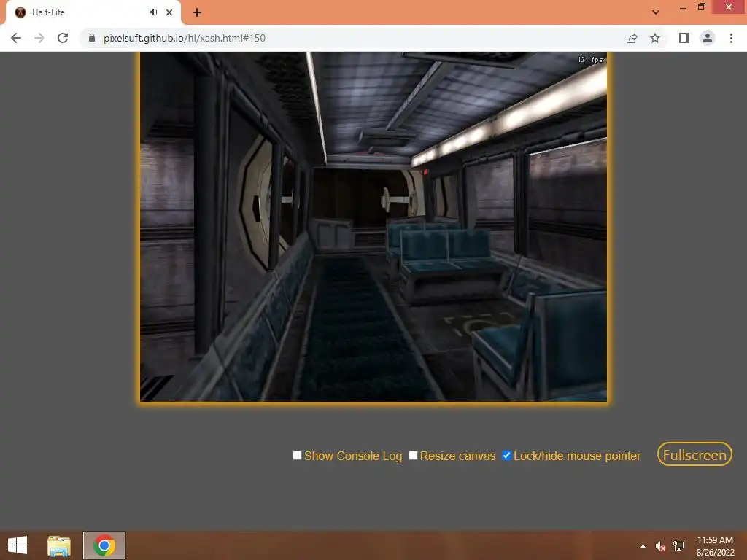Bookmark this page with the star icon
This screenshot has width=747, height=560.
tap(655, 38)
